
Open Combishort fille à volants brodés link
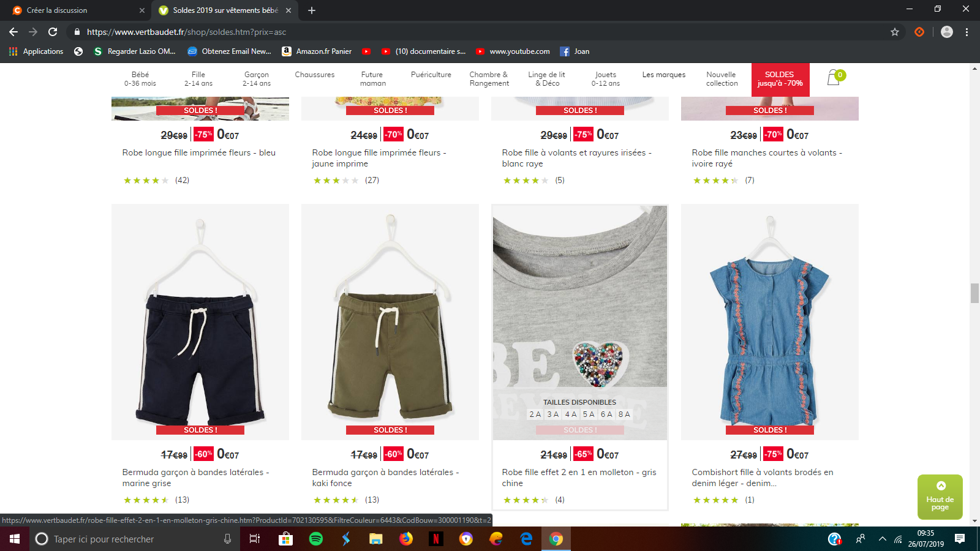click(x=763, y=478)
